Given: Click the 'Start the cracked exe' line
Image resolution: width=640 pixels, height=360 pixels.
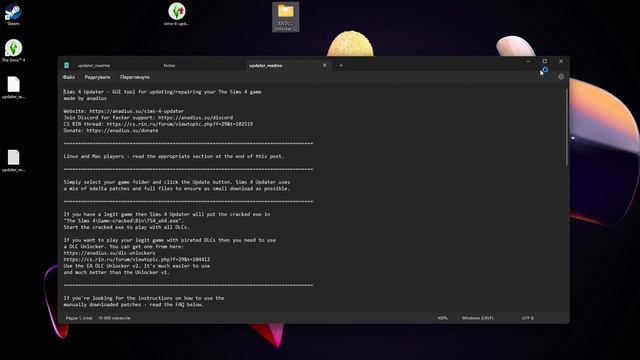Looking at the screenshot, I should pyautogui.click(x=126, y=227).
